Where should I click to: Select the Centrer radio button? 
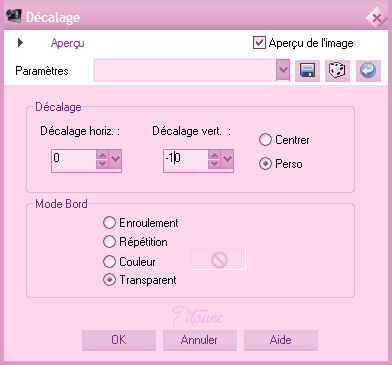click(265, 140)
